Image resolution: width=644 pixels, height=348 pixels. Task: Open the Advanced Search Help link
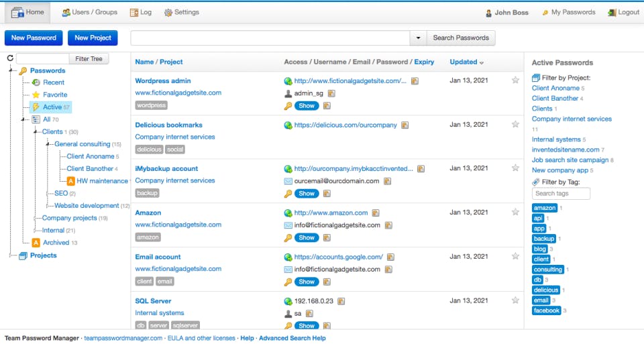click(292, 338)
